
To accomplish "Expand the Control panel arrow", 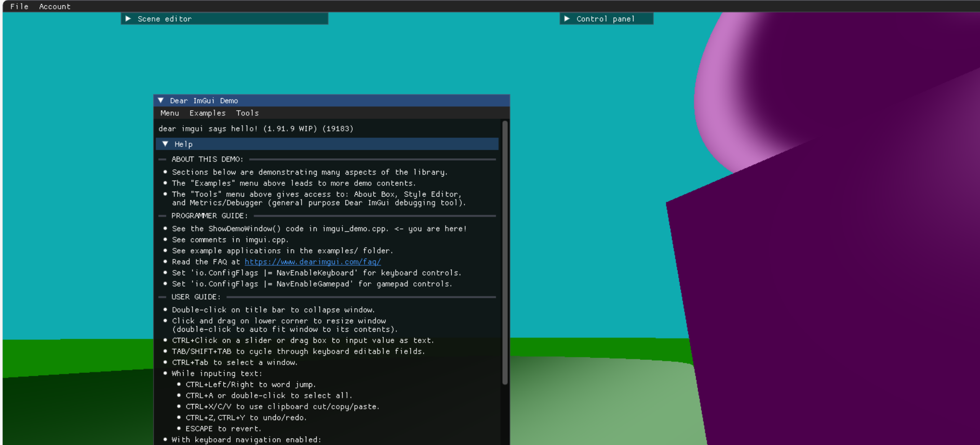I will [567, 19].
